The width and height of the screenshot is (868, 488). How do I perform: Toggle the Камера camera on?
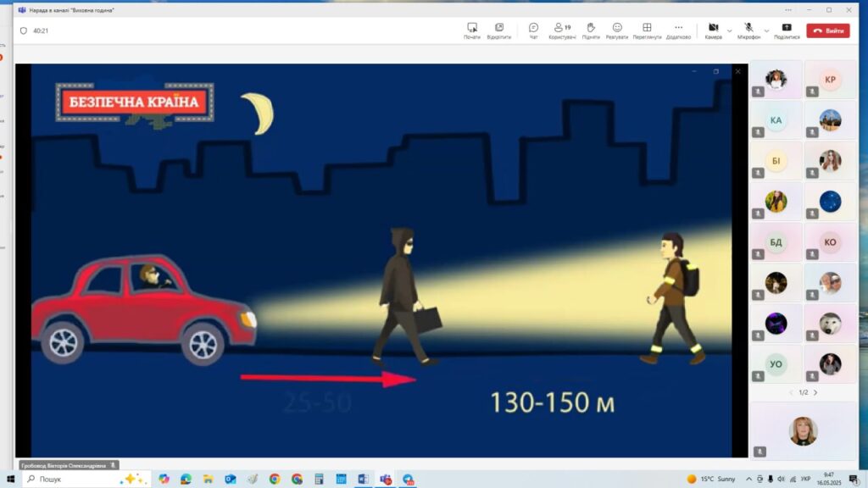[x=713, y=30]
